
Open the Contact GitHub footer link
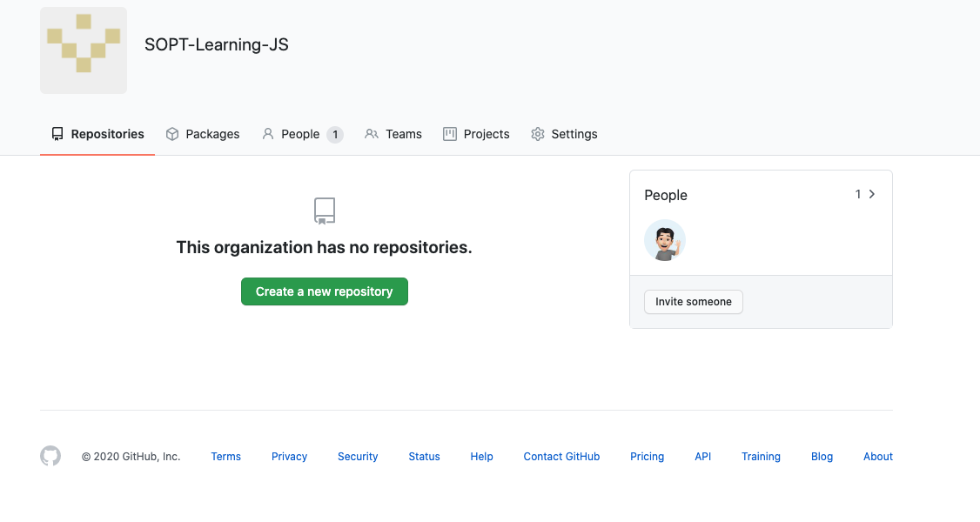pos(562,457)
